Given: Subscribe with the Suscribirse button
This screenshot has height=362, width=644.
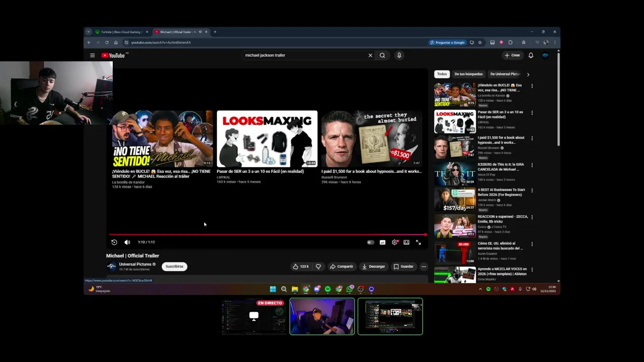Looking at the screenshot, I should tap(175, 266).
